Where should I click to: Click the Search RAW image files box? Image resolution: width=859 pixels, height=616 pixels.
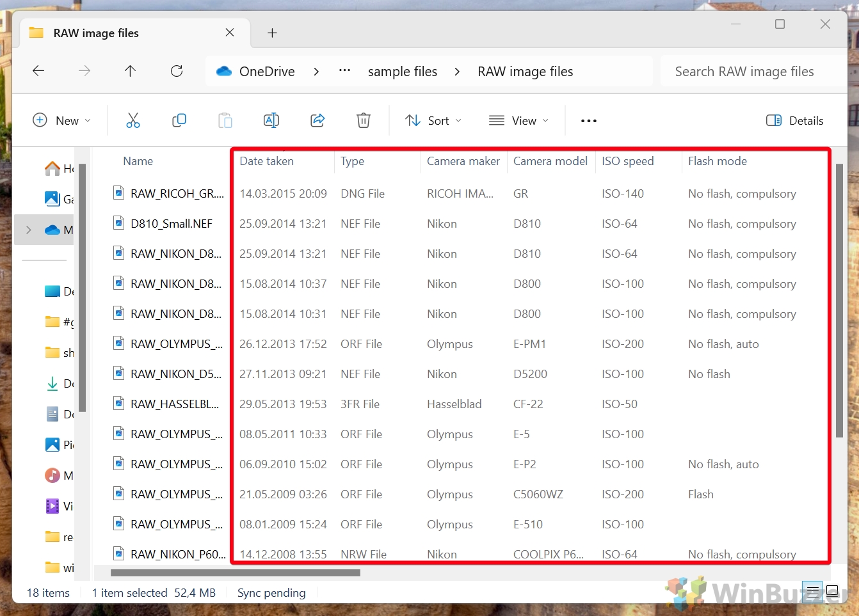(753, 71)
